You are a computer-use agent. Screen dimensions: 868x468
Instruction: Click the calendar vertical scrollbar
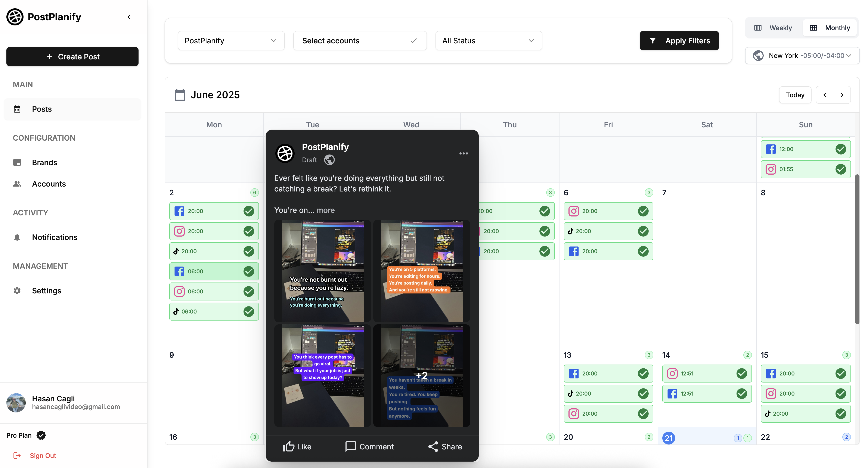coord(857,249)
